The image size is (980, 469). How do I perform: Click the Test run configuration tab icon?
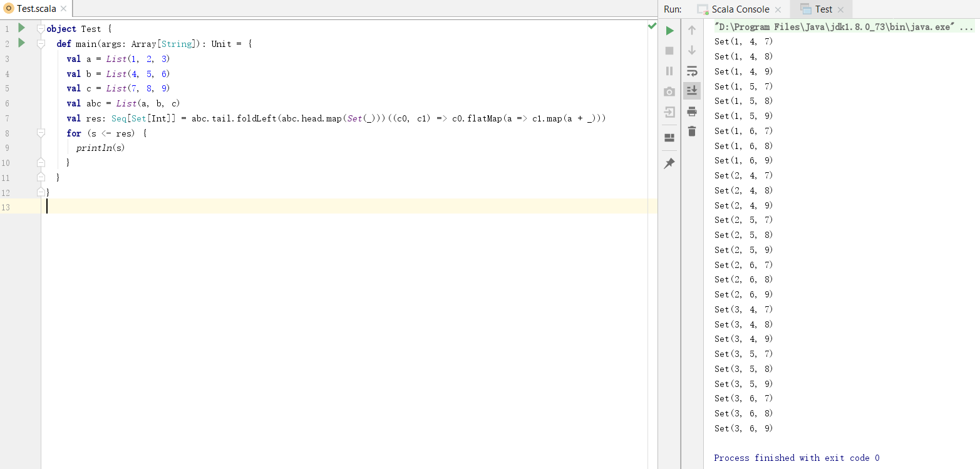(x=805, y=9)
